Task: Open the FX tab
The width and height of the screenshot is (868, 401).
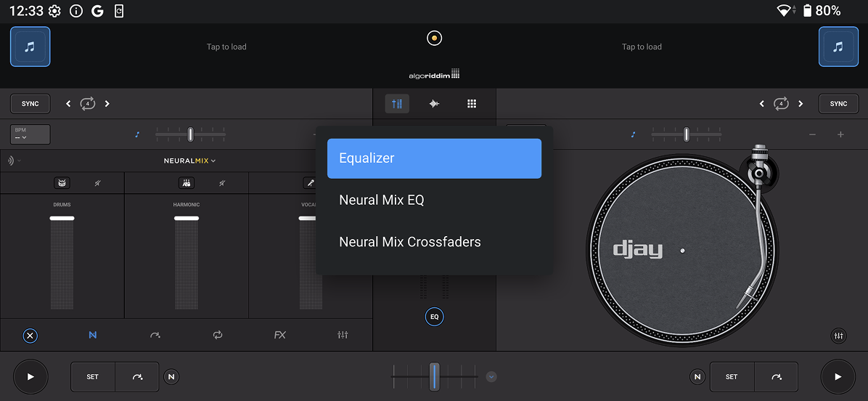Action: (280, 335)
